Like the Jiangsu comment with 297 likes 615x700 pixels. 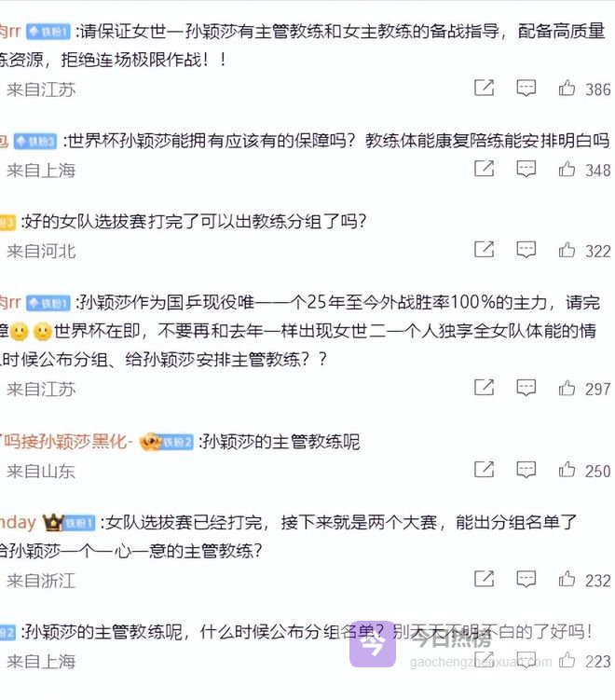(x=567, y=388)
